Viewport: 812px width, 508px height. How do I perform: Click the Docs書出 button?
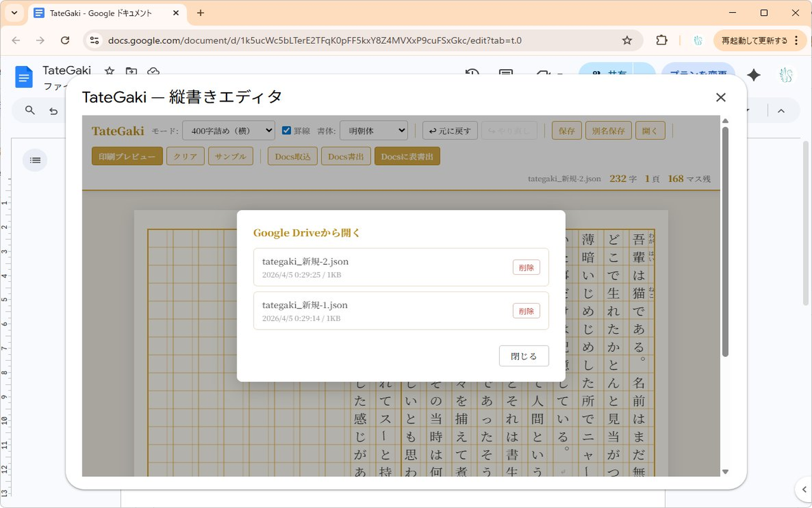[x=346, y=156]
